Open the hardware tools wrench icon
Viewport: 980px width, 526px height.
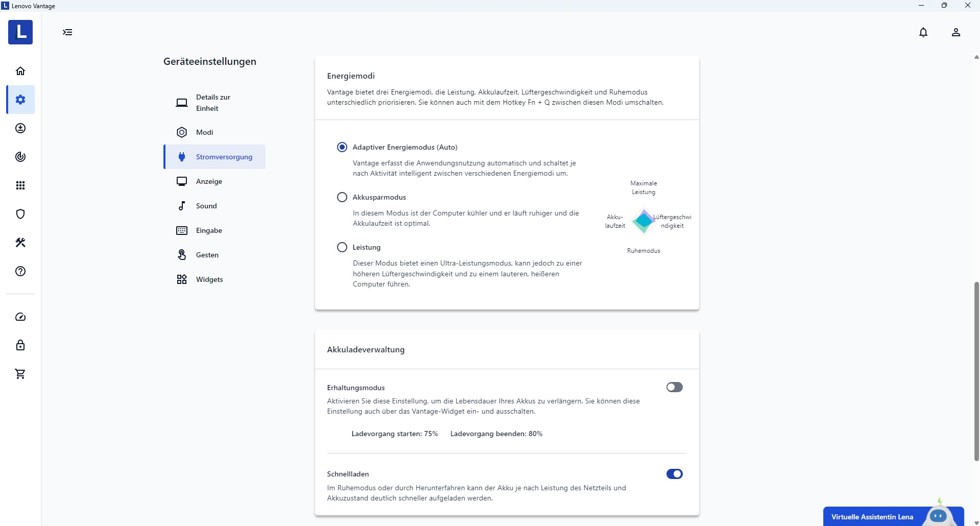coord(20,243)
